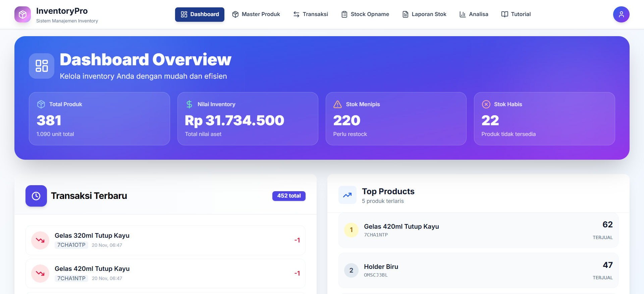This screenshot has width=644, height=294.
Task: Click the '5 produk terlaris' subtitle
Action: pos(383,201)
